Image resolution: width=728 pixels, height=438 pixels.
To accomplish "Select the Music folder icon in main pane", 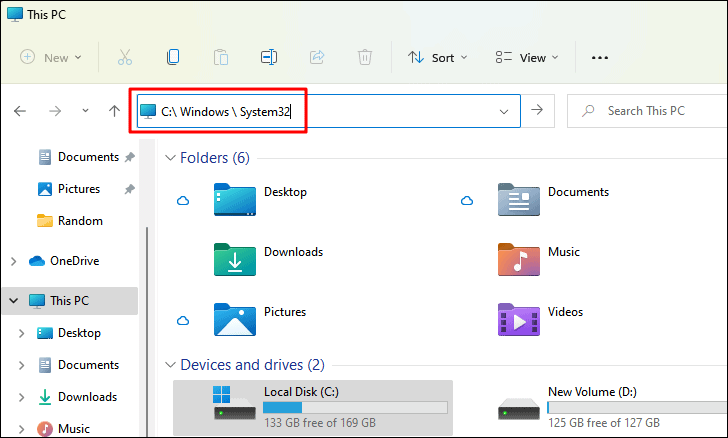I will (519, 260).
